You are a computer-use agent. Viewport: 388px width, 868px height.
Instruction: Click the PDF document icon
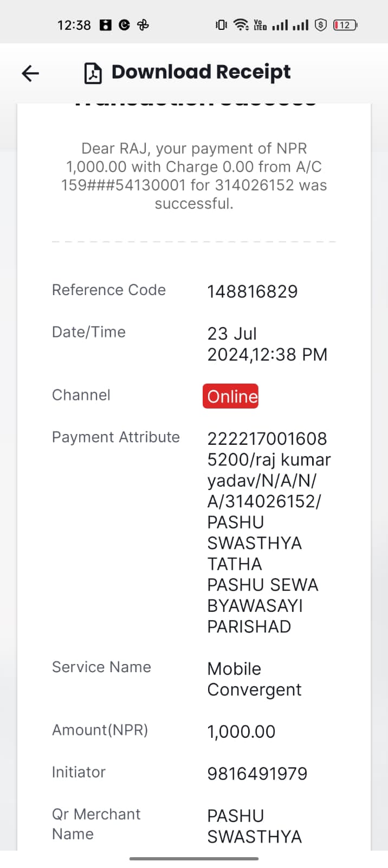(x=93, y=73)
